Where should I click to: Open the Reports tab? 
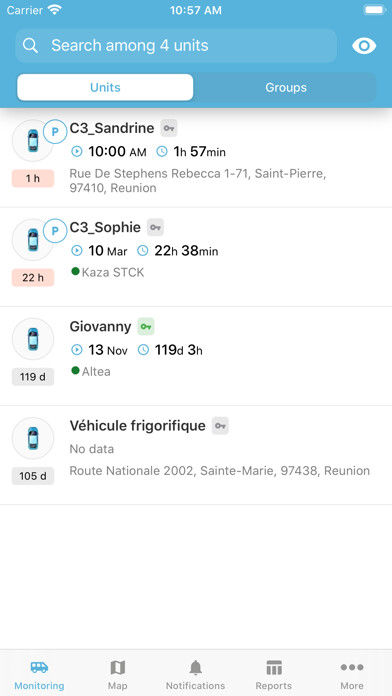274,674
